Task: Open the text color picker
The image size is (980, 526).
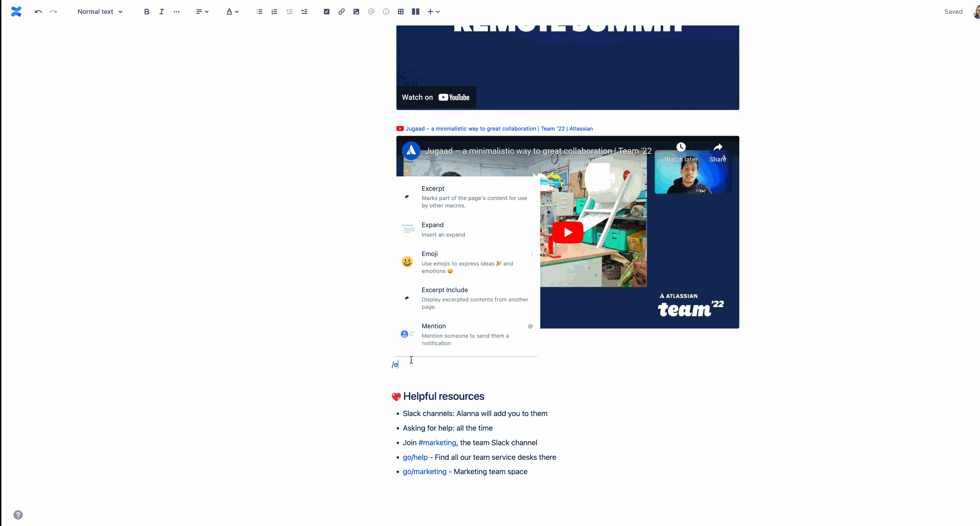Action: point(232,12)
